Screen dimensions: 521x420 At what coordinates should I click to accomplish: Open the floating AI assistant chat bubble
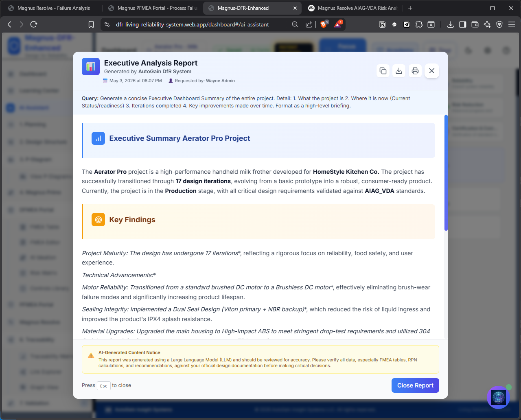(498, 397)
